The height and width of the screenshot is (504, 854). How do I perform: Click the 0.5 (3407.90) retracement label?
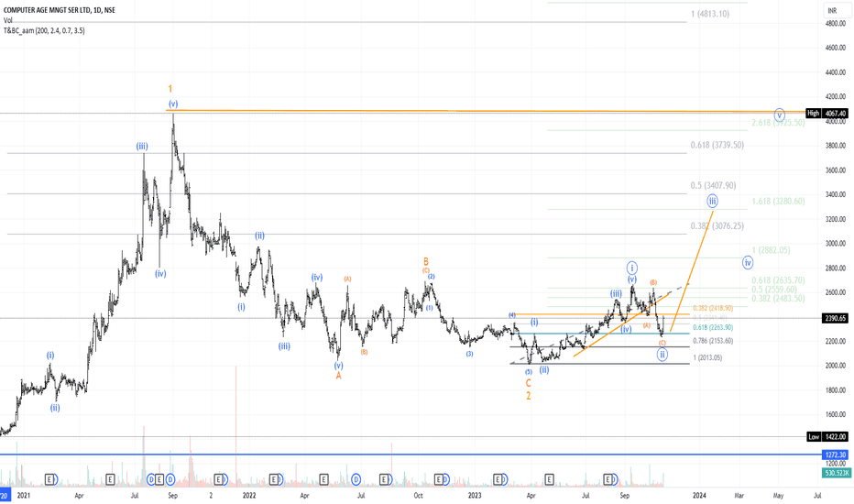(x=713, y=185)
